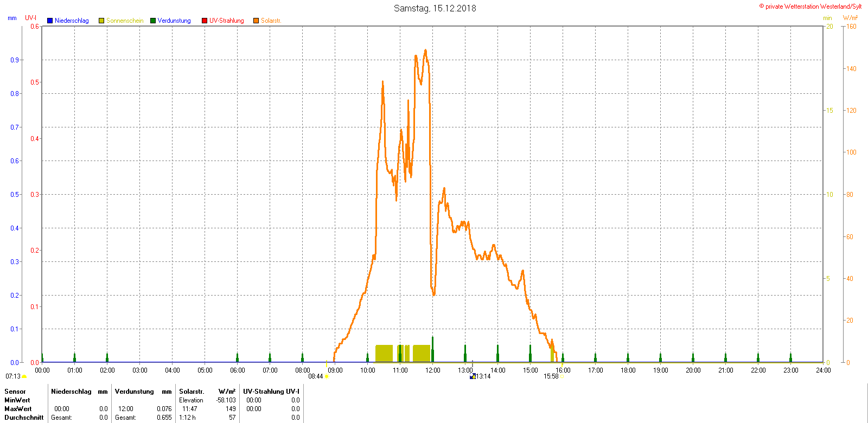Click the blue mm axis unit label
The width and height of the screenshot is (868, 423).
12,18
